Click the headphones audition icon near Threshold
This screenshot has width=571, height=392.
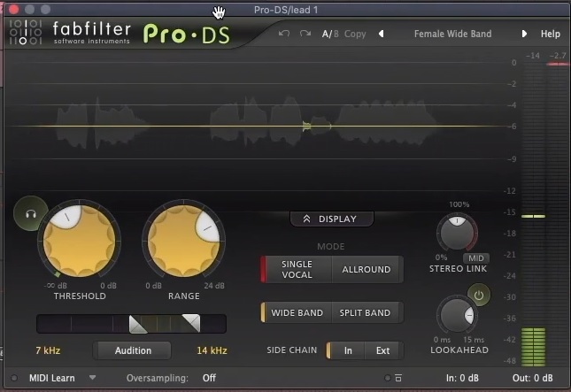point(31,213)
